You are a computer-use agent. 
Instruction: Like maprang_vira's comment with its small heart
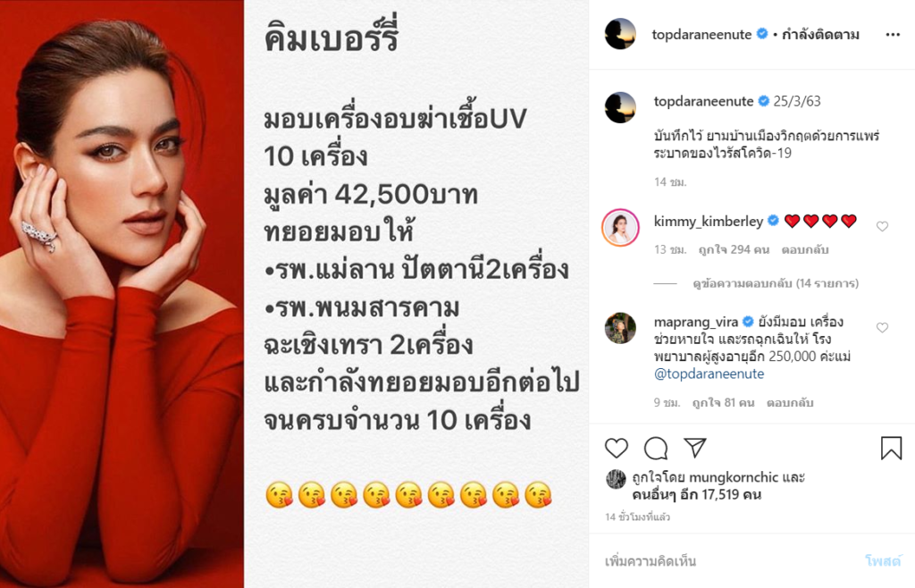pos(882,328)
